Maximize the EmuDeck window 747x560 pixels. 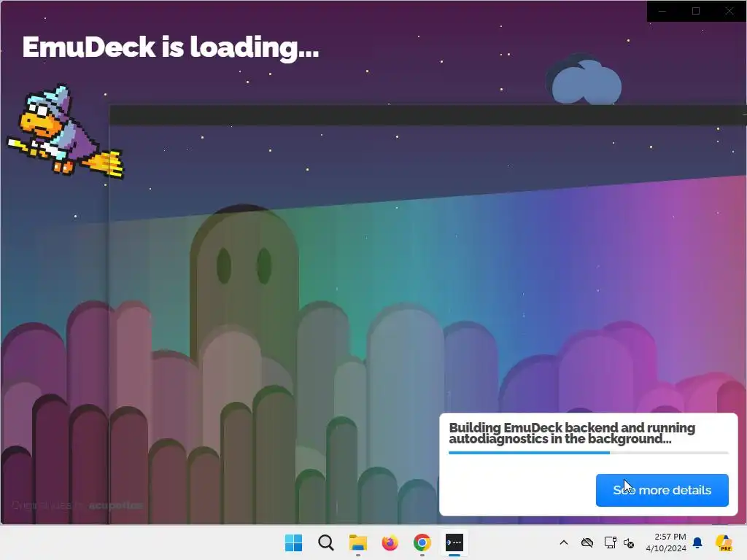click(x=695, y=11)
